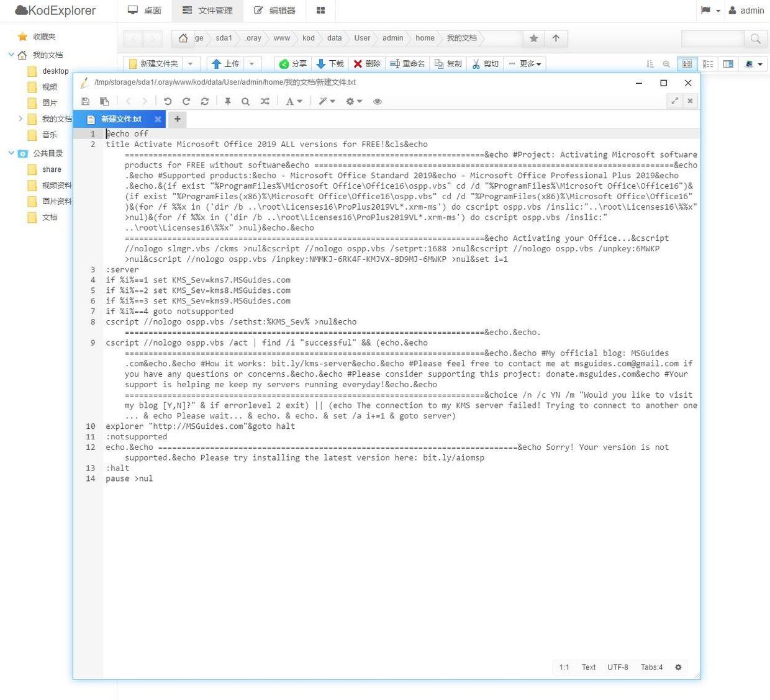The height and width of the screenshot is (700, 770).
Task: Click the redo icon in editor toolbar
Action: click(186, 101)
